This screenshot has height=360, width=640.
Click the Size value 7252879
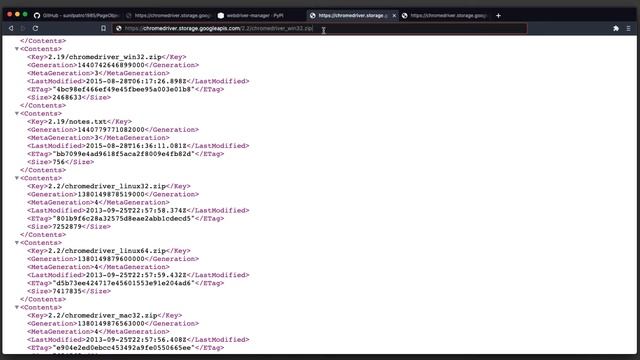pos(67,227)
